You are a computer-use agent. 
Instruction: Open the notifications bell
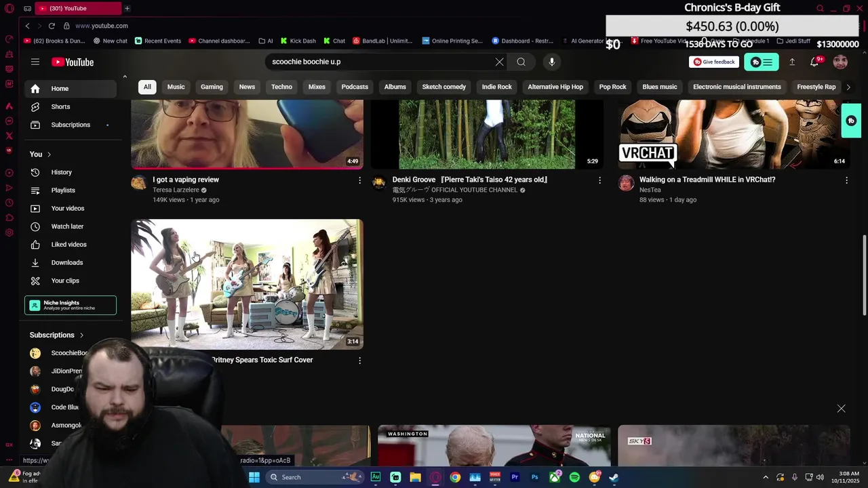tap(814, 62)
